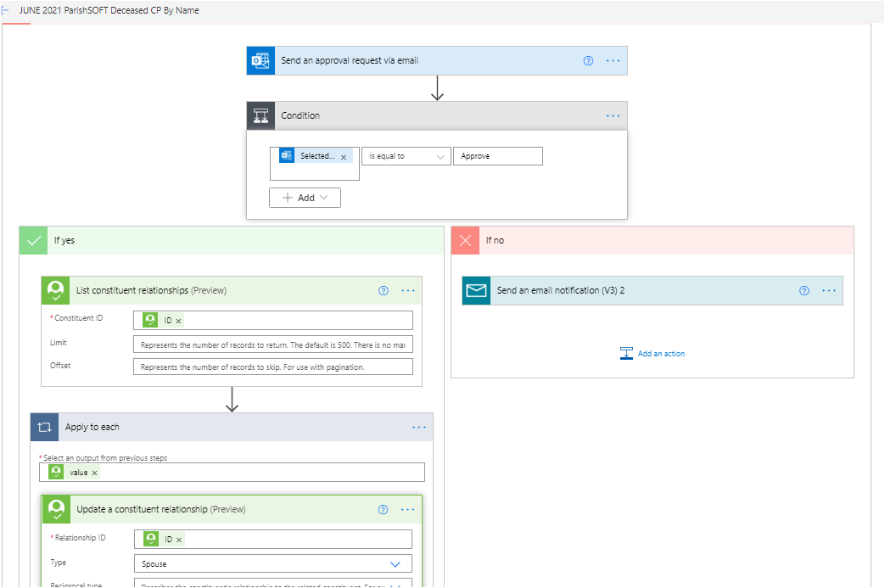This screenshot has height=588, width=885.
Task: Click Outlook icon on approval request step
Action: [260, 60]
